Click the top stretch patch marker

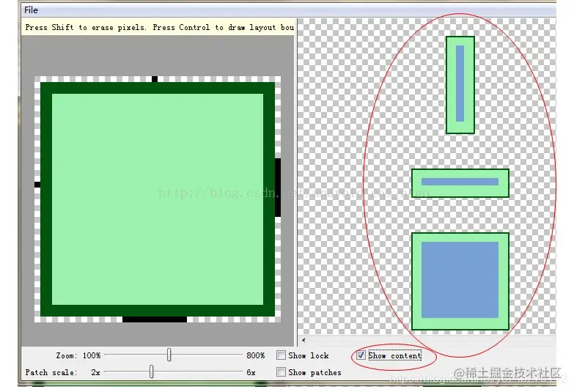click(155, 79)
